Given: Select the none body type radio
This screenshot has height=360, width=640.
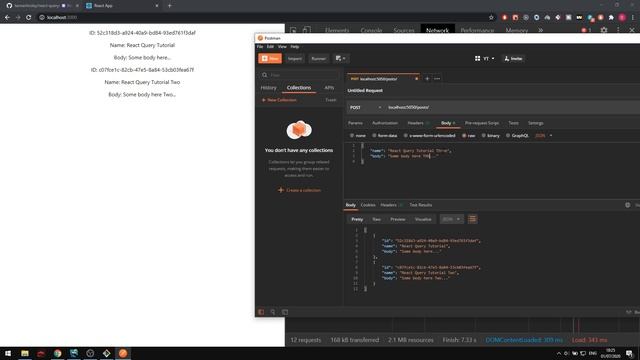Looking at the screenshot, I should [352, 136].
